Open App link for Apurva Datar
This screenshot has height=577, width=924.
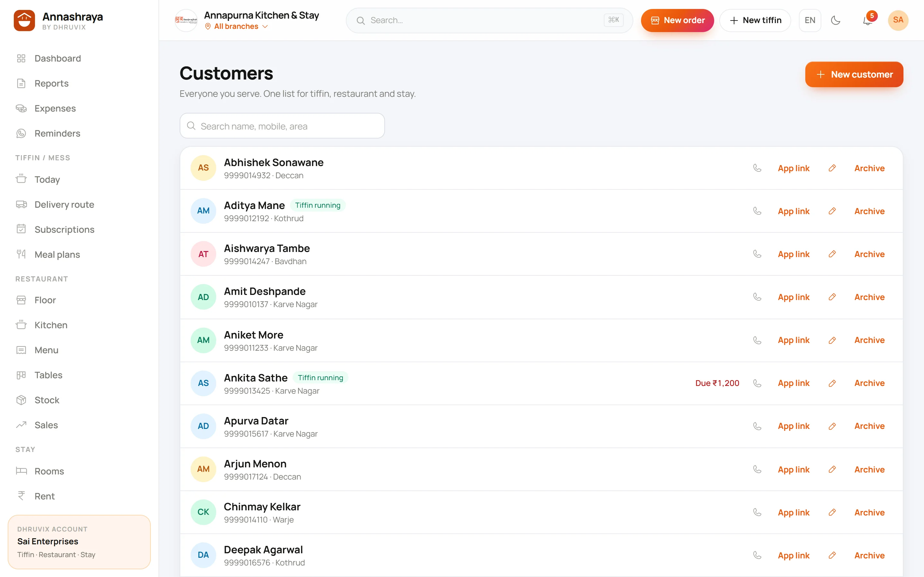tap(793, 426)
